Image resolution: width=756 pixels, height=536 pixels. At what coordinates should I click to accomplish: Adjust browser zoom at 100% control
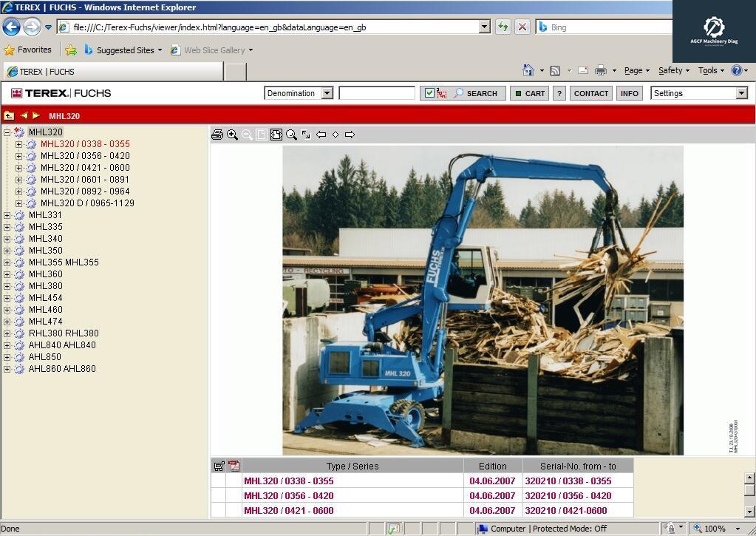pos(714,529)
